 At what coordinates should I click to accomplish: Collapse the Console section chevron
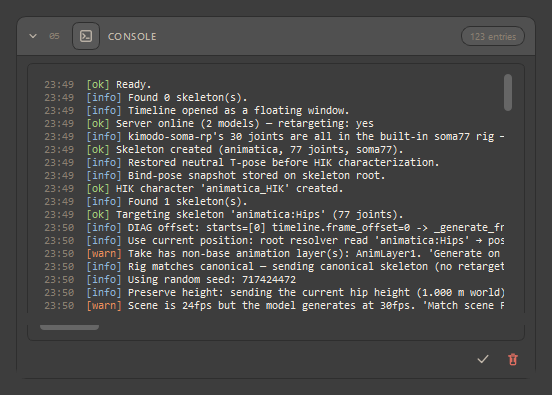(x=33, y=36)
